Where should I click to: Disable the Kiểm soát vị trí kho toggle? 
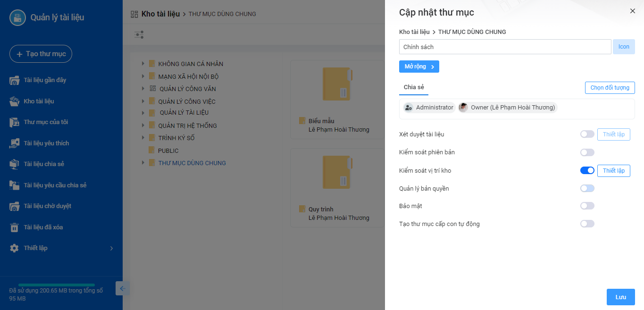[587, 170]
